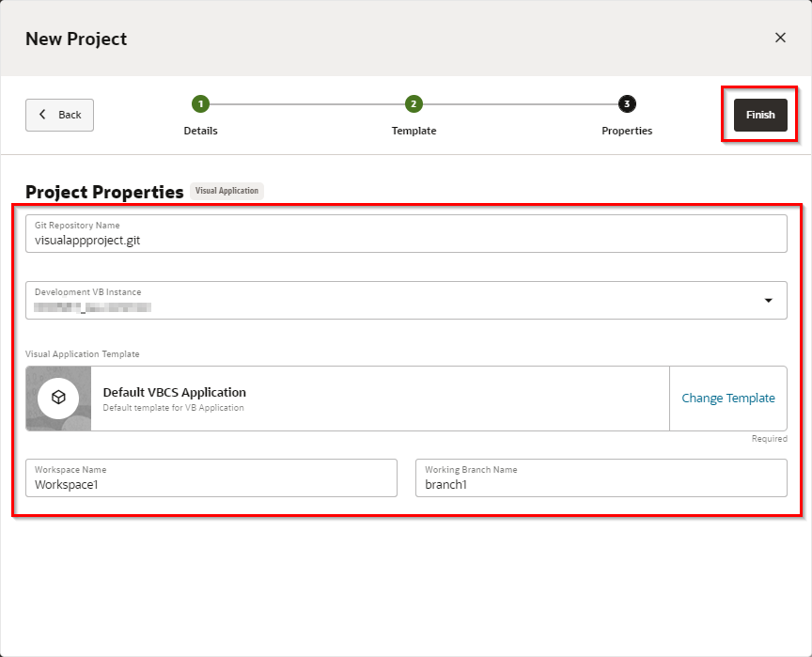The image size is (812, 657).
Task: Click the cube icon on the template thumbnail
Action: coord(58,399)
